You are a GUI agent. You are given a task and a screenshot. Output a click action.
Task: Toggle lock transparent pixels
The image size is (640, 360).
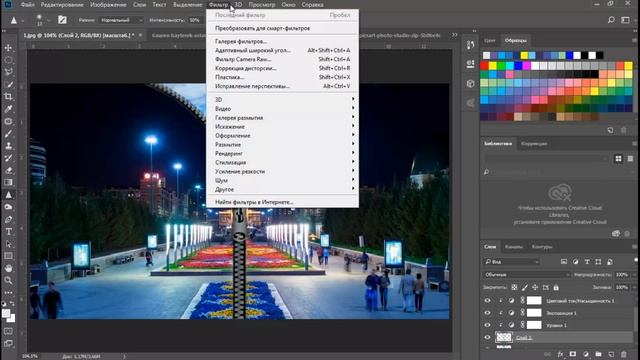point(514,287)
